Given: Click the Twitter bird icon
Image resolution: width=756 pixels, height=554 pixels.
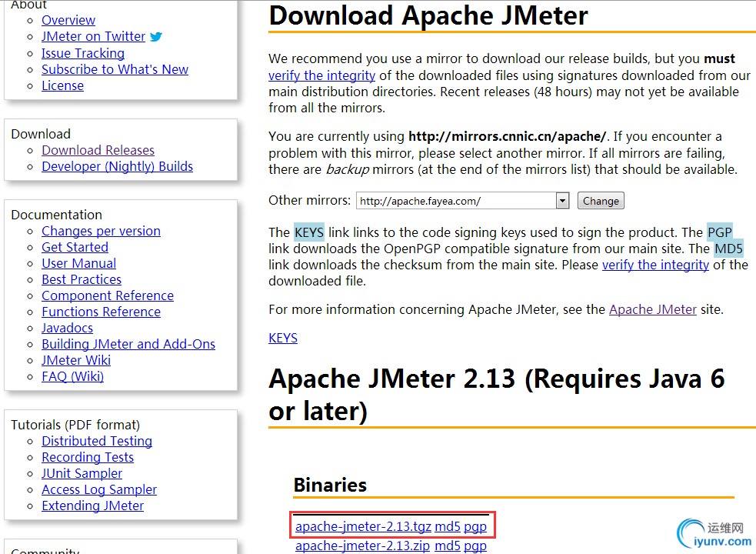Looking at the screenshot, I should point(155,37).
